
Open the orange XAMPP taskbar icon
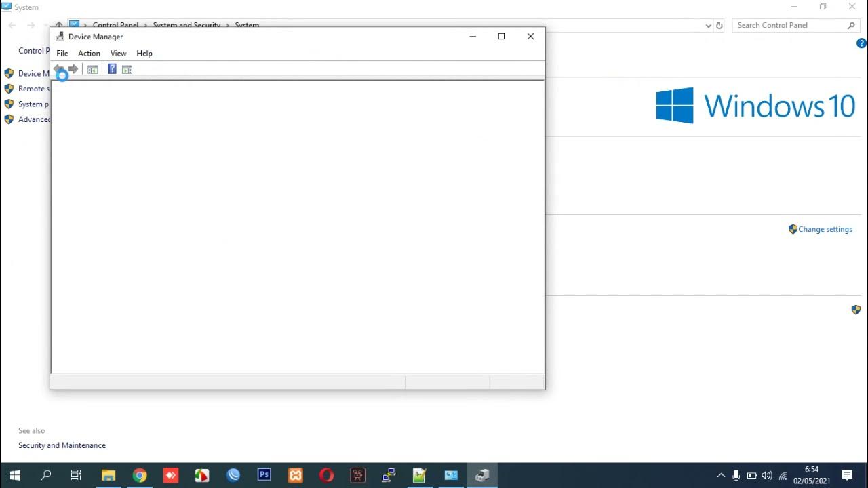tap(295, 475)
